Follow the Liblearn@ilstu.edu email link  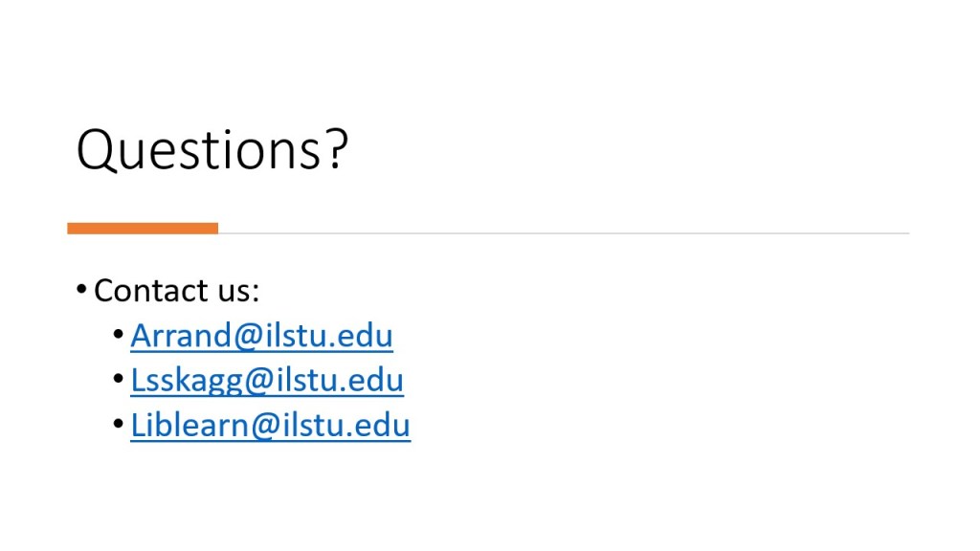(x=270, y=426)
